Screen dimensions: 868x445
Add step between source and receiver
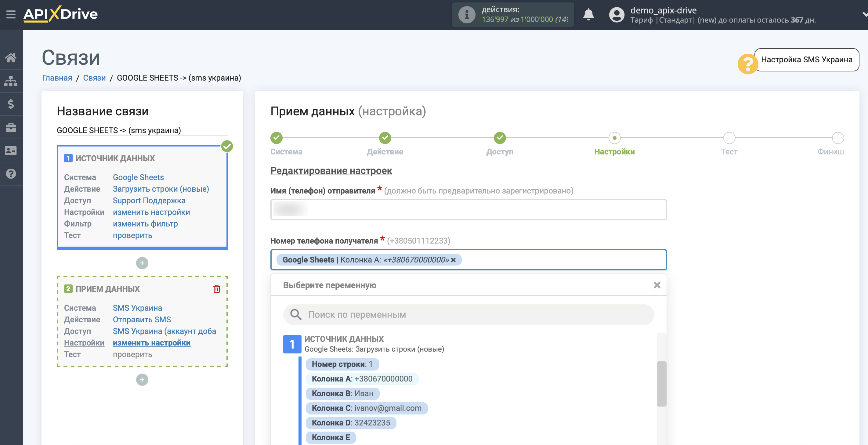tap(142, 263)
